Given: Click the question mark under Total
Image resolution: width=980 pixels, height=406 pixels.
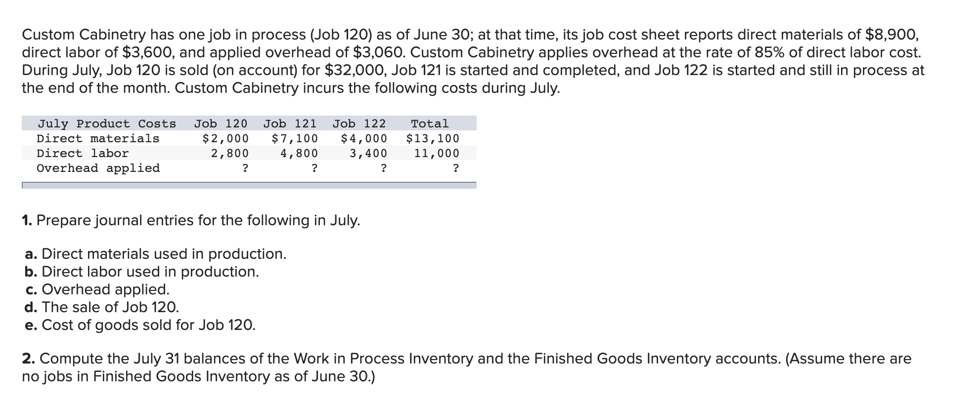Looking at the screenshot, I should tap(455, 168).
